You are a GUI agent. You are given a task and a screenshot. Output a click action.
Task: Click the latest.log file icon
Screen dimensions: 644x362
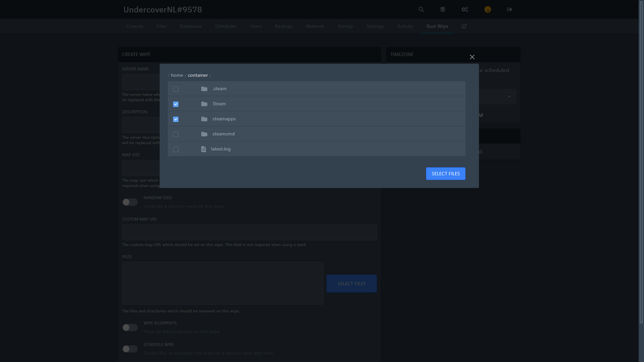point(203,149)
